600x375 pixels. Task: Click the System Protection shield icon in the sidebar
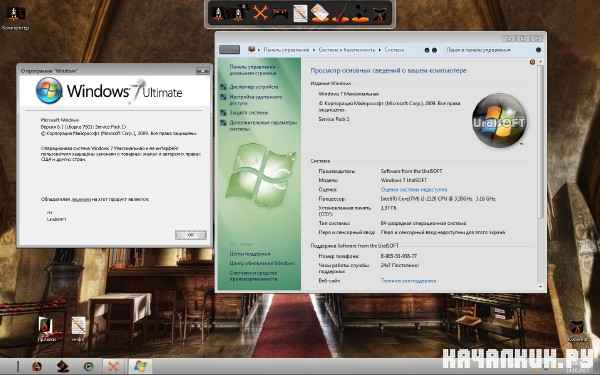point(223,113)
